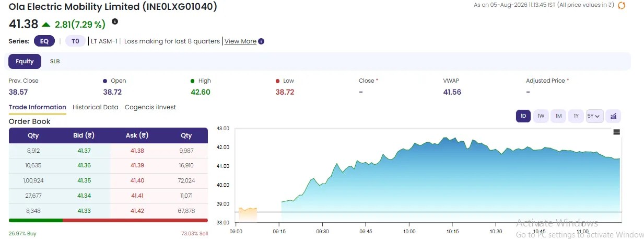Open info icon next to price change
Image resolution: width=644 pixels, height=239 pixels.
tap(115, 21)
